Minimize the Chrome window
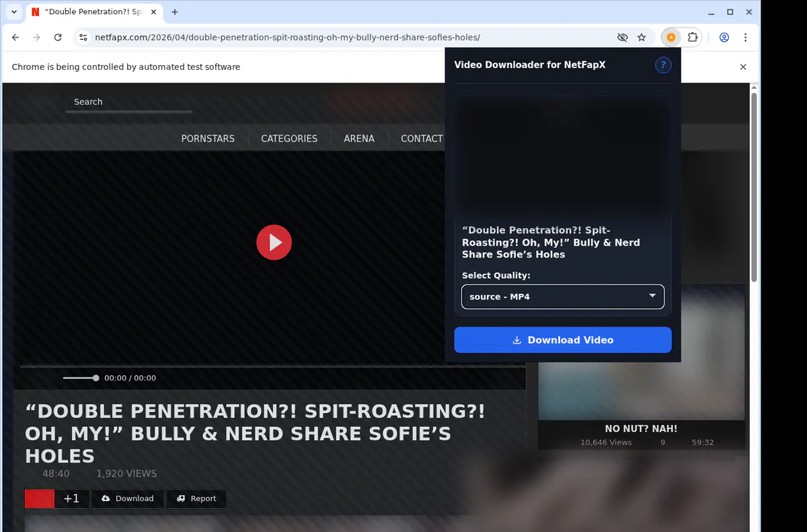The height and width of the screenshot is (532, 807). click(x=712, y=12)
